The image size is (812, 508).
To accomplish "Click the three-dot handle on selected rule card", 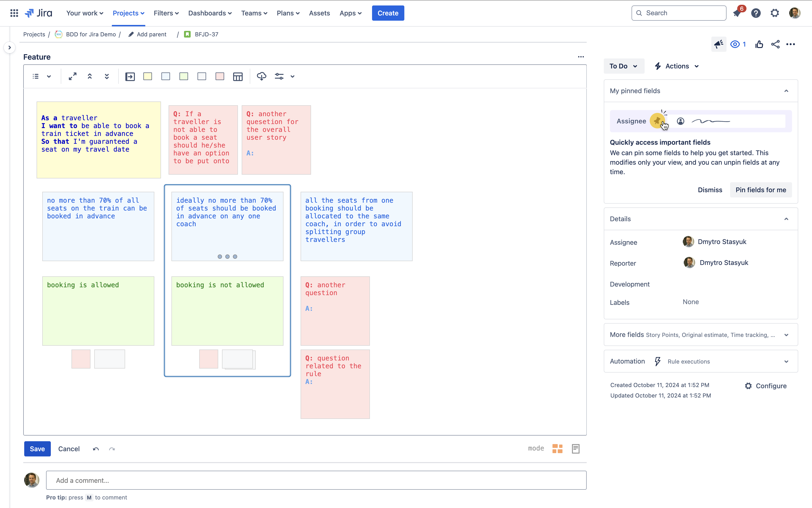I will (x=227, y=256).
